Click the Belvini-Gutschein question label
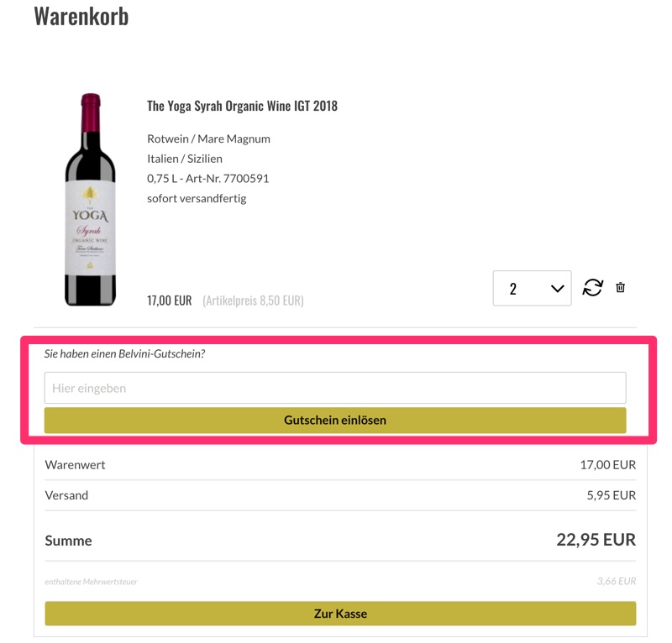672x643 pixels. [124, 354]
